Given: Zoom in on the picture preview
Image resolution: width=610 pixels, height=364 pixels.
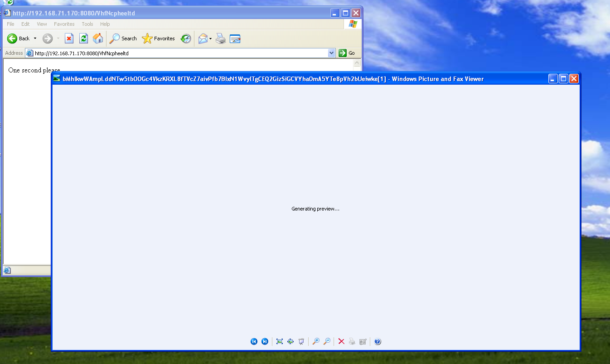Looking at the screenshot, I should point(316,341).
